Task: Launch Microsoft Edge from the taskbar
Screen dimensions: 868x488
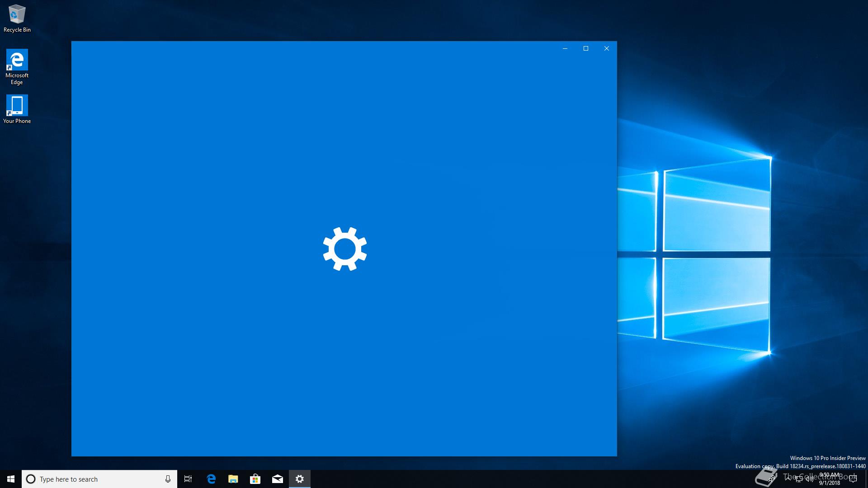Action: (x=211, y=479)
